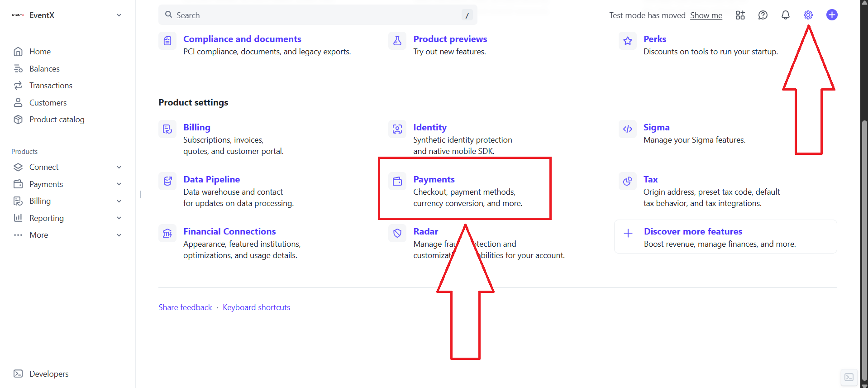
Task: Open Developers in the sidebar
Action: (x=49, y=374)
